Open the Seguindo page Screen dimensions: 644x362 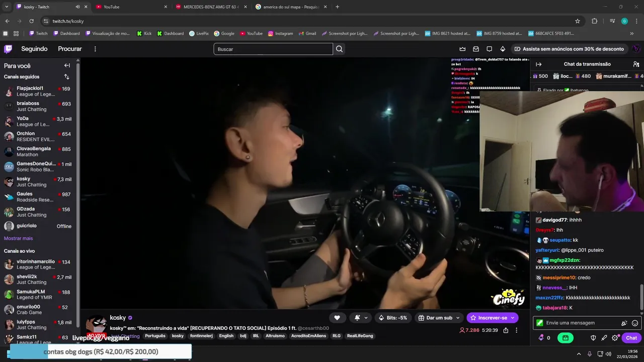tap(34, 49)
